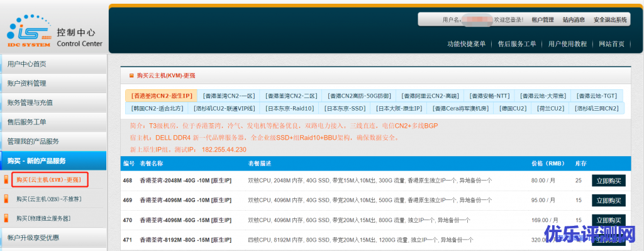Open 售后服务工单 in top navigation

[x=517, y=44]
